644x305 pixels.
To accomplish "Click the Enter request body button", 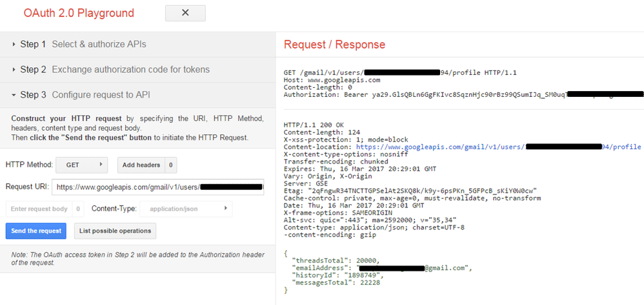I will (x=39, y=209).
